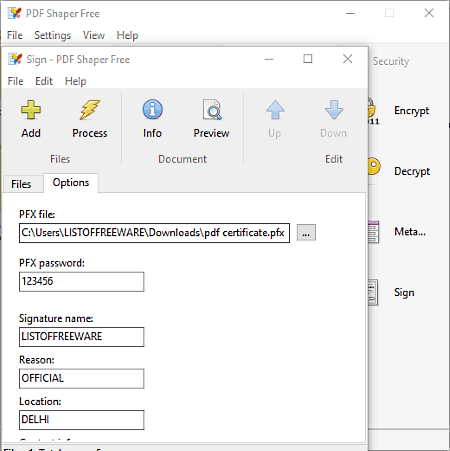This screenshot has width=450, height=451.
Task: Open Help menu in Sign window
Action: pos(75,81)
